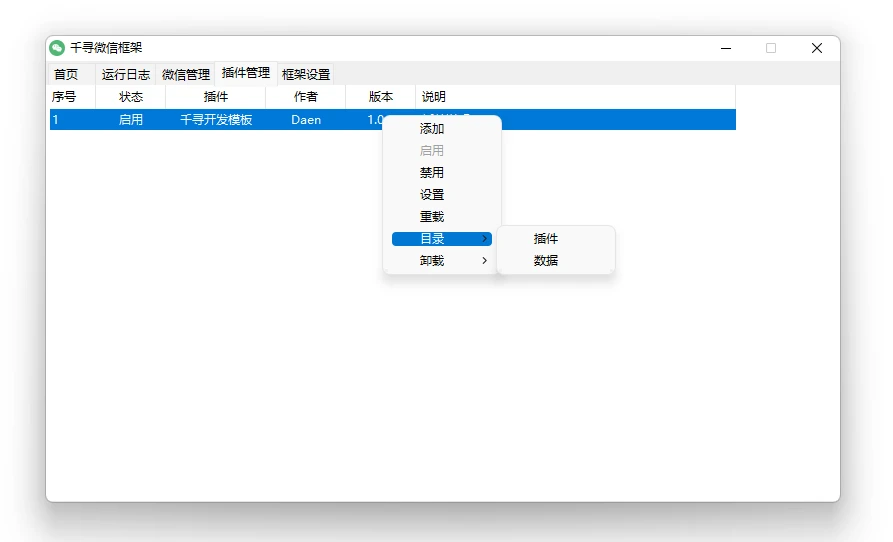Minimize the 千寻微信框架 window
The image size is (893, 542).
[x=726, y=48]
